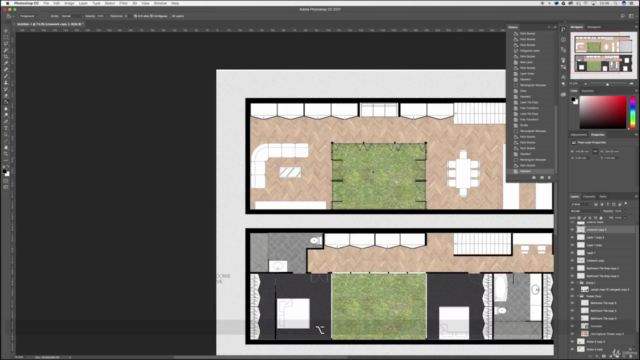The image size is (640, 360).
Task: Toggle the Contiguous checkbox
Action: 151,16
